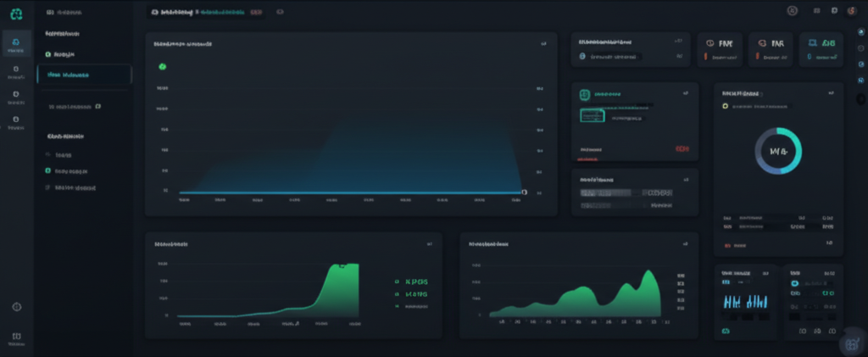Click the teal outlined button in the middle card
868x357 pixels.
597,114
